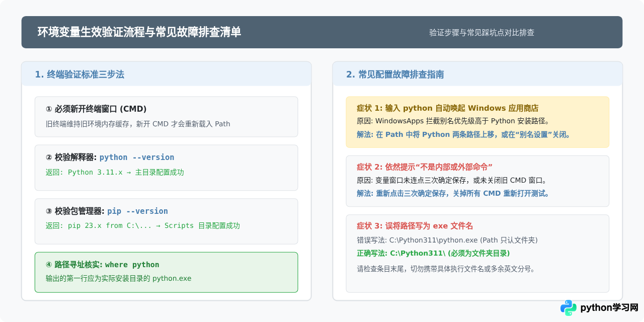Select the heading 2. 常见配置故障排查指南
644x322 pixels.
(395, 74)
